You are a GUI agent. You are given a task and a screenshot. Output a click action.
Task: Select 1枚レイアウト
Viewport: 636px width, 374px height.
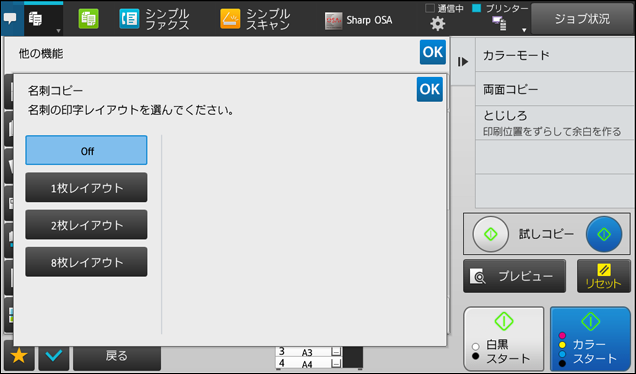[x=86, y=187]
